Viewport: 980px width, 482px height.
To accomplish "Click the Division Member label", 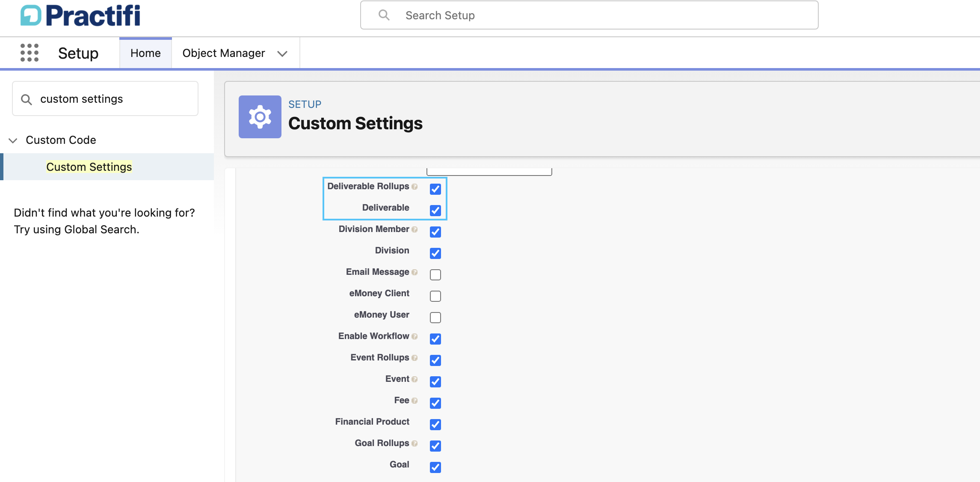I will (x=374, y=229).
